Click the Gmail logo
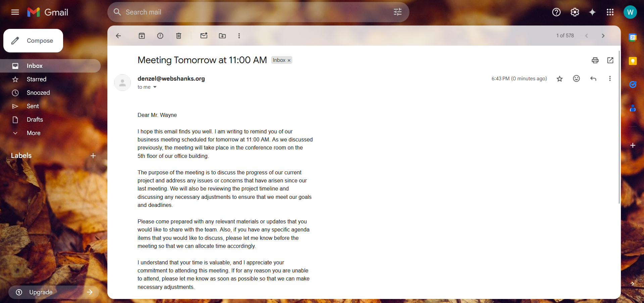The height and width of the screenshot is (303, 644). [48, 12]
